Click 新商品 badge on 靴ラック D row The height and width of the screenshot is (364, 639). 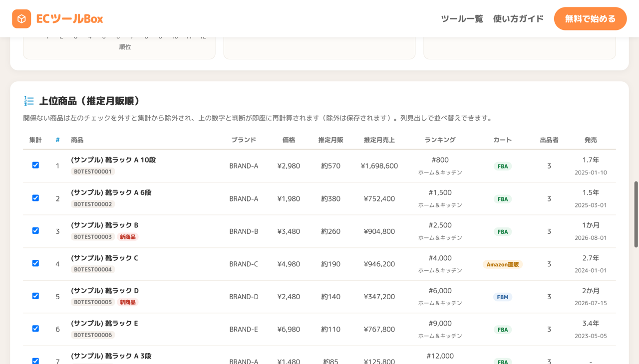coord(128,302)
